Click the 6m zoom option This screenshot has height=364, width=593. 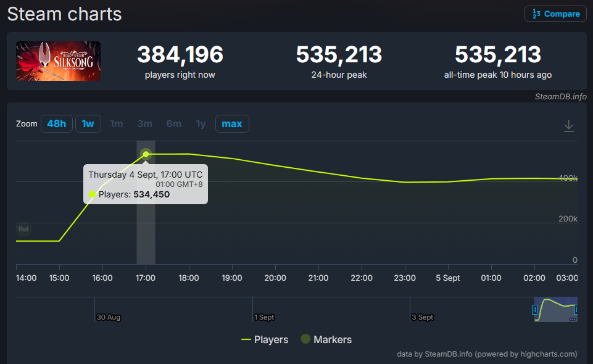[x=173, y=124]
